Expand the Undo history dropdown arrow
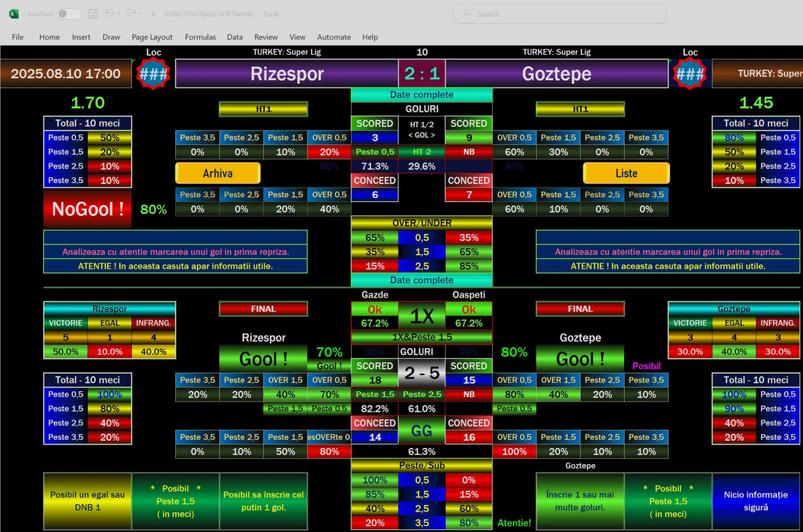This screenshot has height=532, width=803. [119, 14]
